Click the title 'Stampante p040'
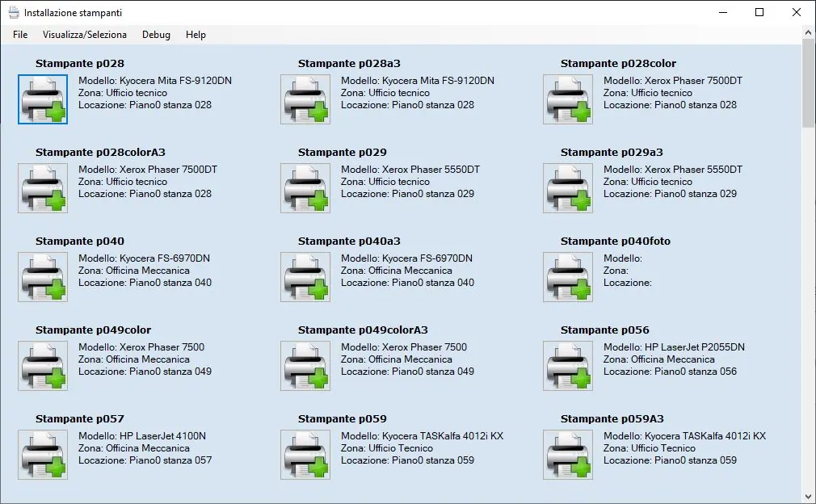Viewport: 816px width, 504px height. click(80, 241)
